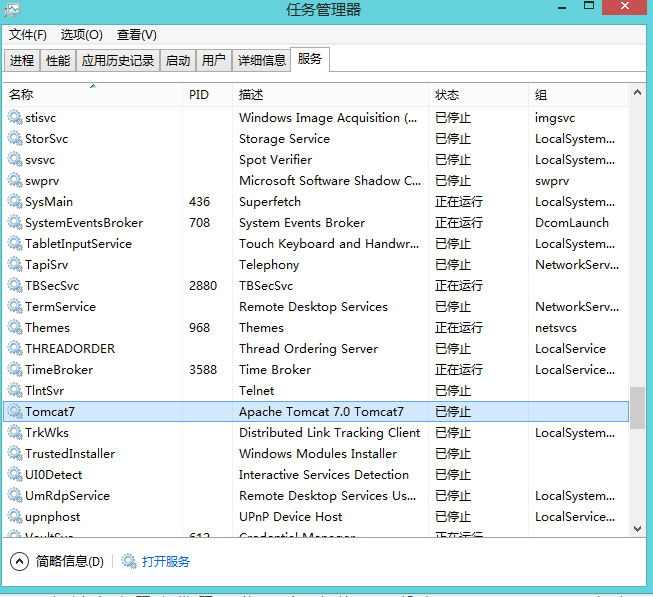Click the service icon beside TrustedInstaller
Screen dimensions: 653x597
(x=14, y=454)
